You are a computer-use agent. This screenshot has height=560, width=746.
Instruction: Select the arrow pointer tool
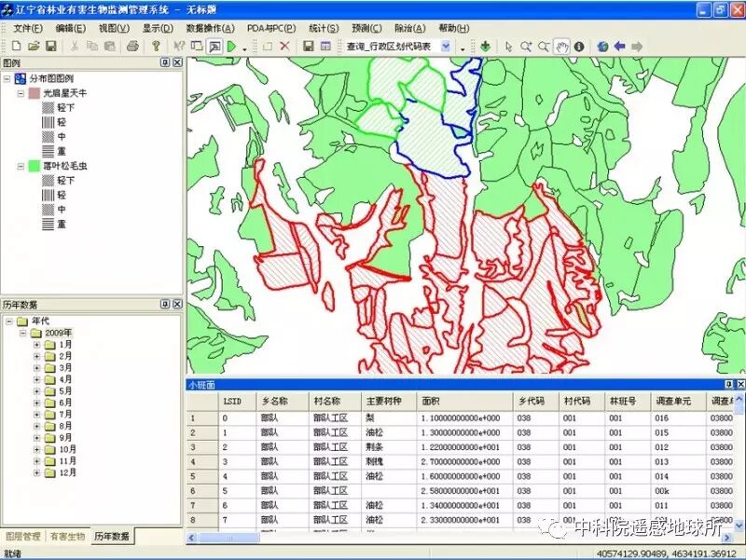point(508,46)
